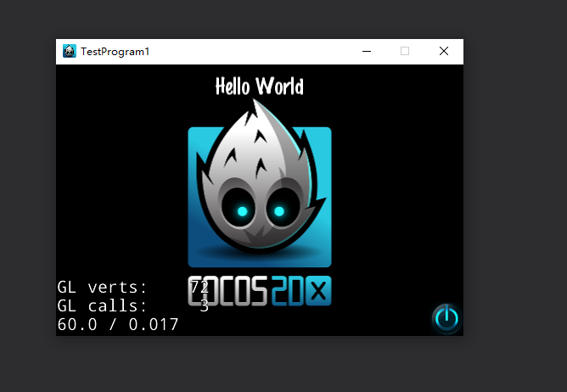Click the "GL calls:" stats text
The image size is (567, 392).
tap(102, 306)
